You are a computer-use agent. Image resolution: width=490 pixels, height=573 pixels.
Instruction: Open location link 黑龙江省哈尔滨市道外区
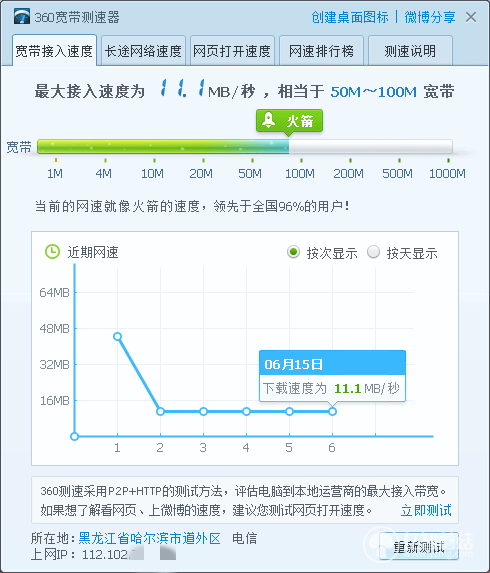click(x=149, y=538)
